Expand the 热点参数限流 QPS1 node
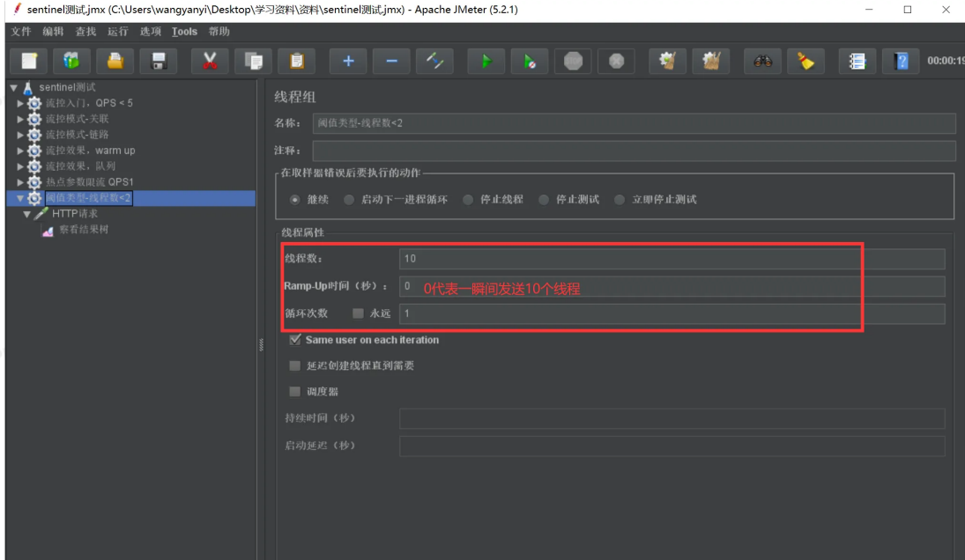 20,182
